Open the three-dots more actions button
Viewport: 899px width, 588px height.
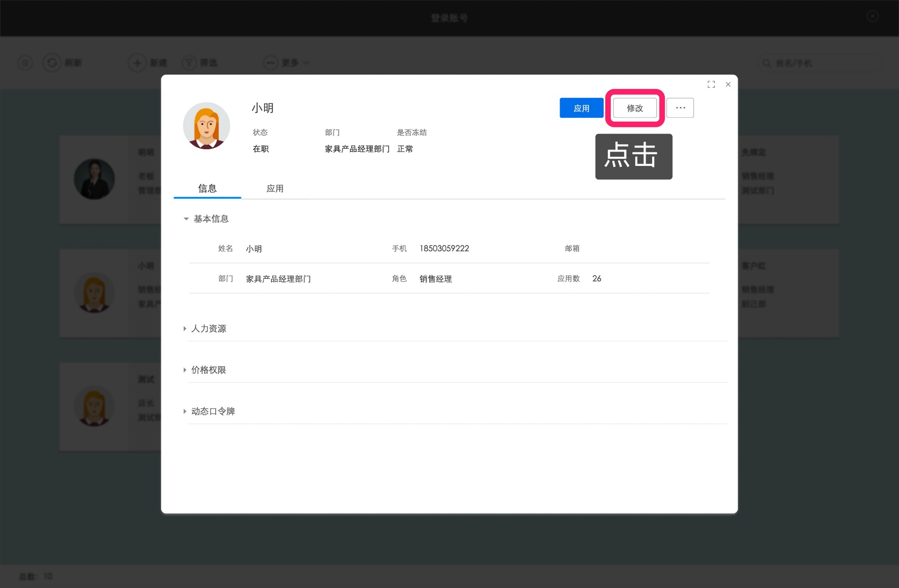point(680,108)
